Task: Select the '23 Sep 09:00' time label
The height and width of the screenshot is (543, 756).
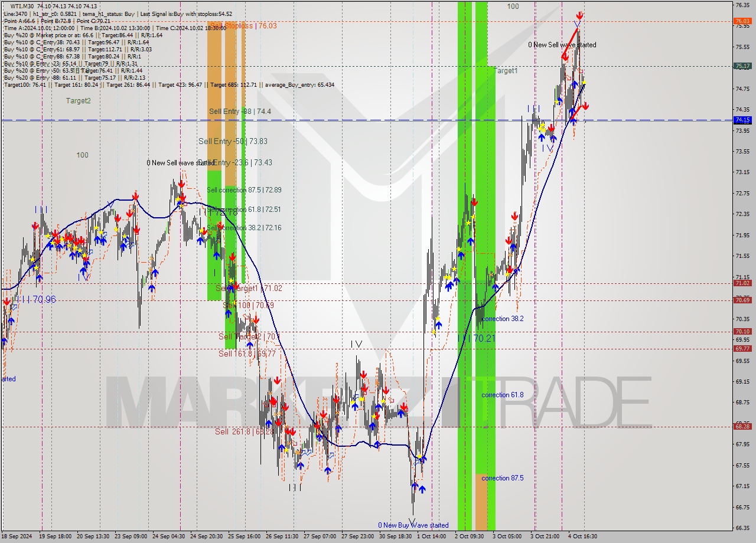Action: point(131,537)
